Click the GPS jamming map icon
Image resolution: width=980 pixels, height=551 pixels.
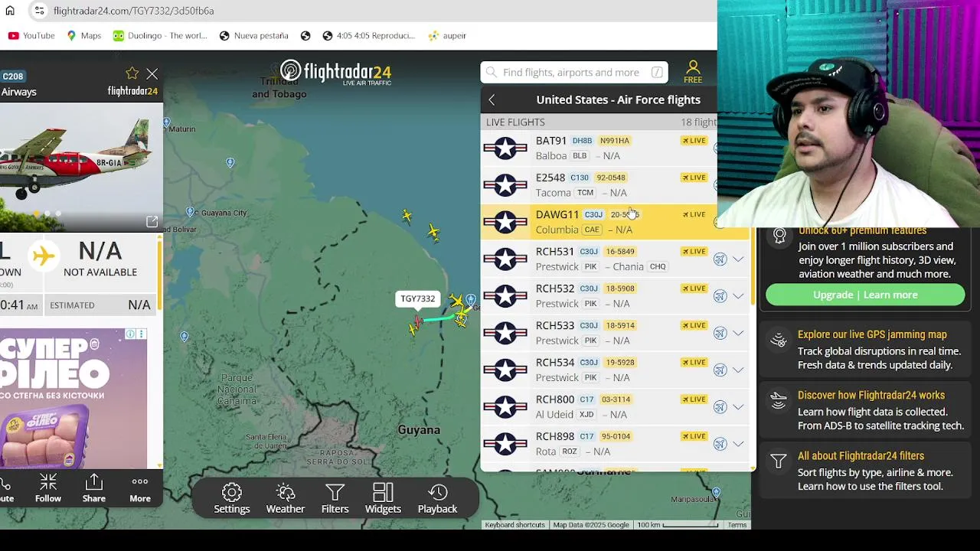point(779,341)
